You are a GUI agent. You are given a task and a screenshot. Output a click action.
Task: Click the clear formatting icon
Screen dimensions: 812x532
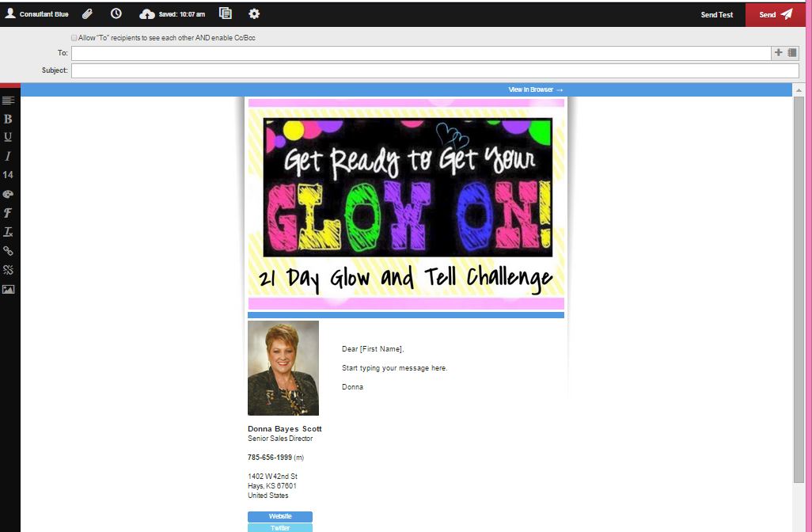(x=8, y=232)
